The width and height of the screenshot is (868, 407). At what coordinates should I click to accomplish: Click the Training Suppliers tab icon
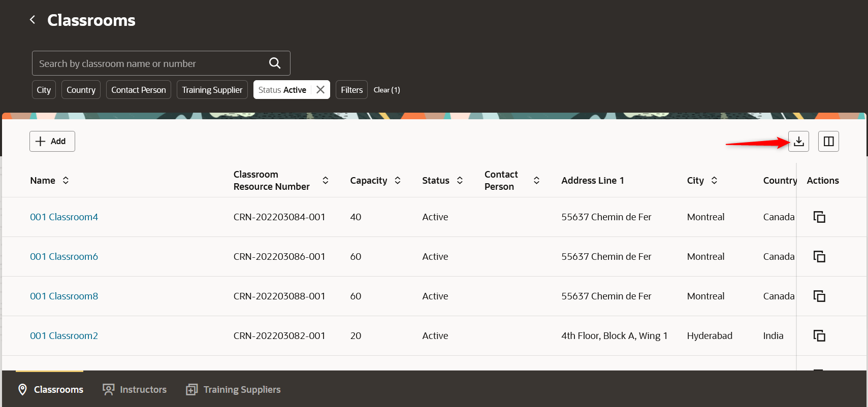191,389
